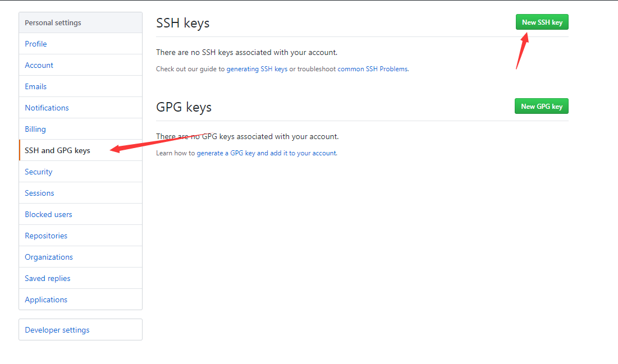
Task: Open Applications settings
Action: coord(46,300)
